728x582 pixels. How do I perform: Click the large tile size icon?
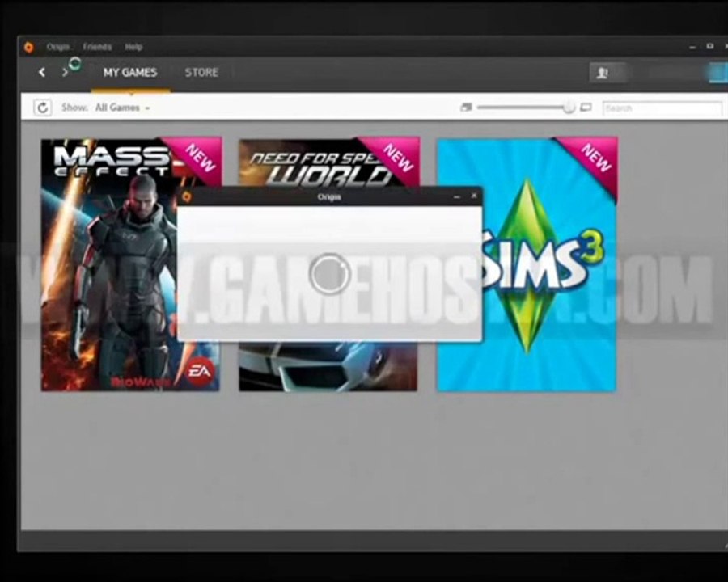tap(586, 108)
